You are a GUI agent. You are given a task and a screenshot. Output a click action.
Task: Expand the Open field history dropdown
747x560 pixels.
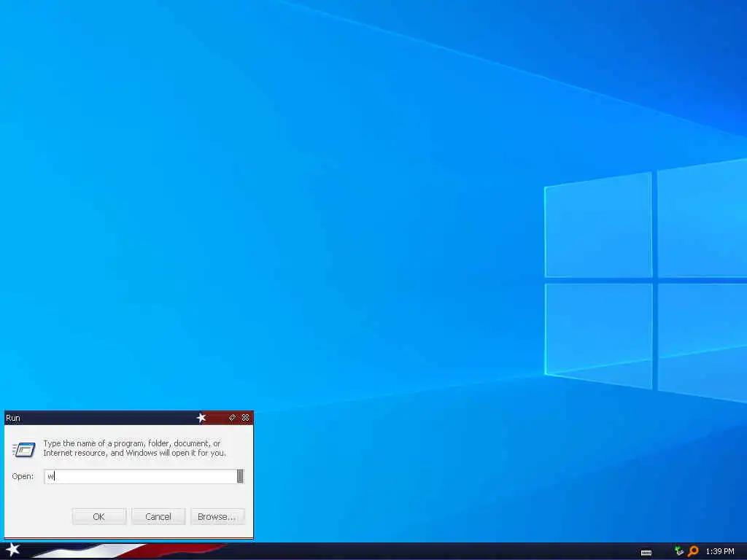click(x=241, y=476)
